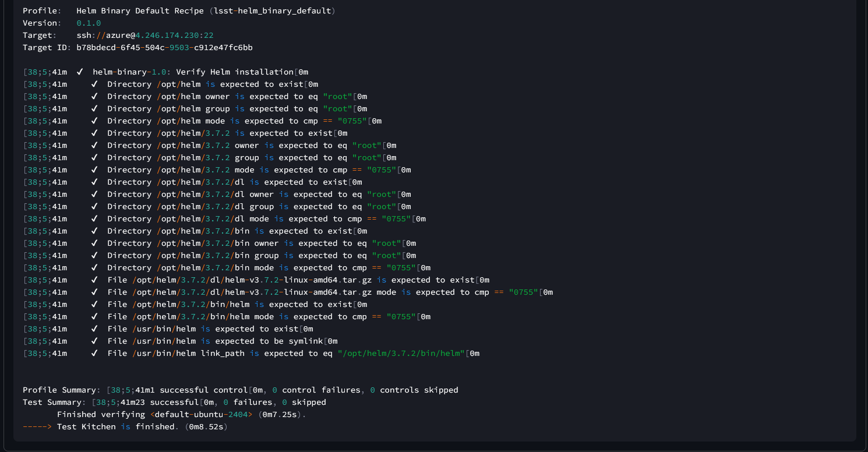Click checkmark for /opt/helm/3.7.2/bin/helm mode line
Screen dimensions: 868x452
pos(94,317)
